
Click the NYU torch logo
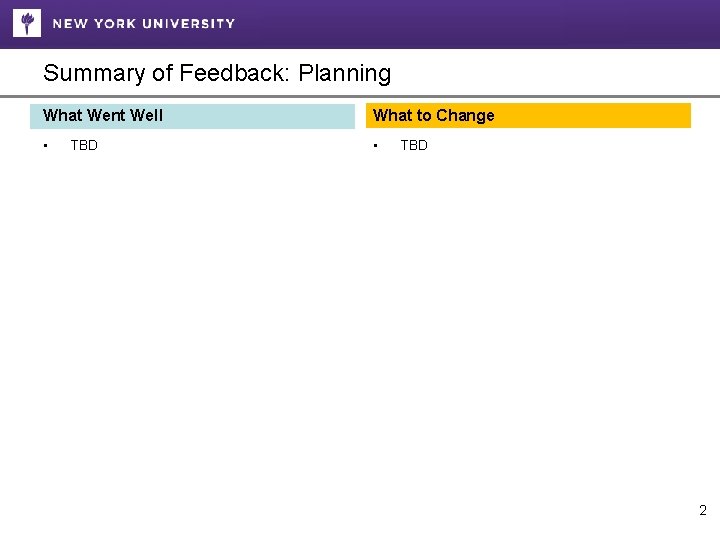tap(27, 22)
